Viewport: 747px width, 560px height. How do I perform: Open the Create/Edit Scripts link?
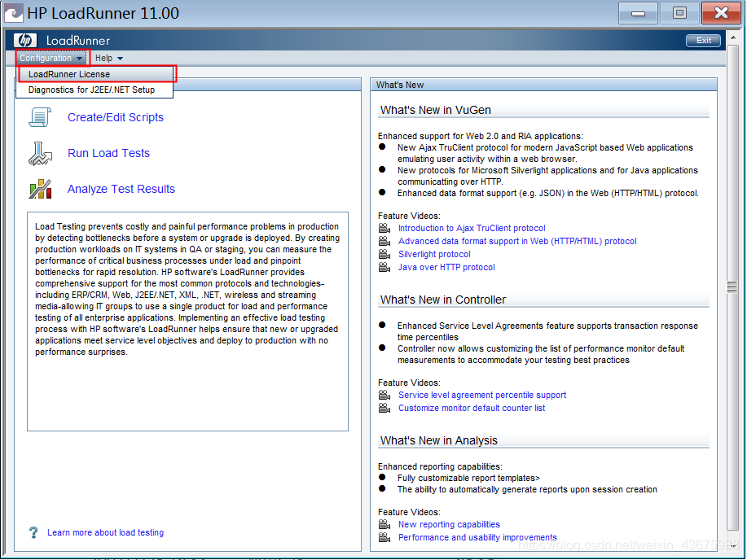tap(116, 117)
